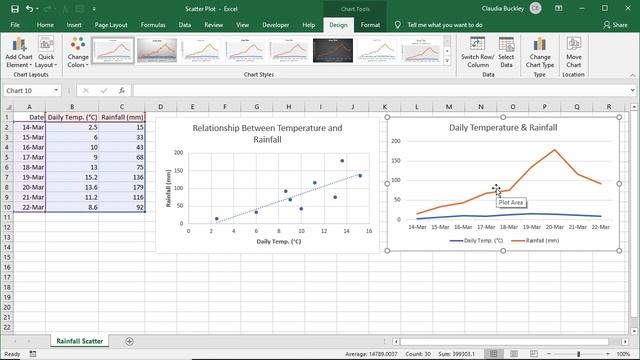Open the Ribbon Display Options icon
Viewport: 640px width, 360px height.
[x=559, y=9]
